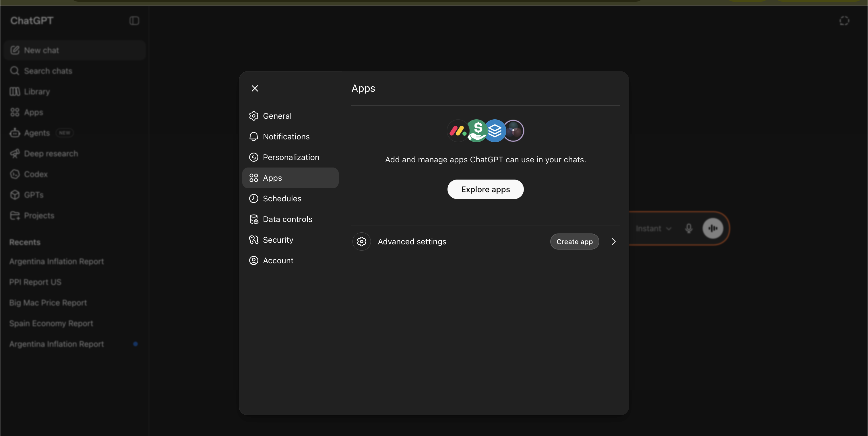This screenshot has height=436, width=868.
Task: Click the General gear icon in settings
Action: point(253,116)
